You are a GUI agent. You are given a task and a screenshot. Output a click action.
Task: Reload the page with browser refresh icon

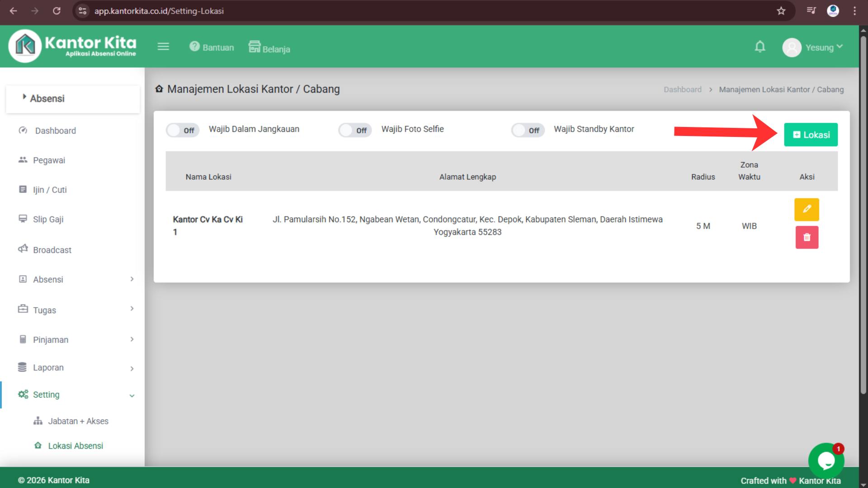[x=57, y=11]
